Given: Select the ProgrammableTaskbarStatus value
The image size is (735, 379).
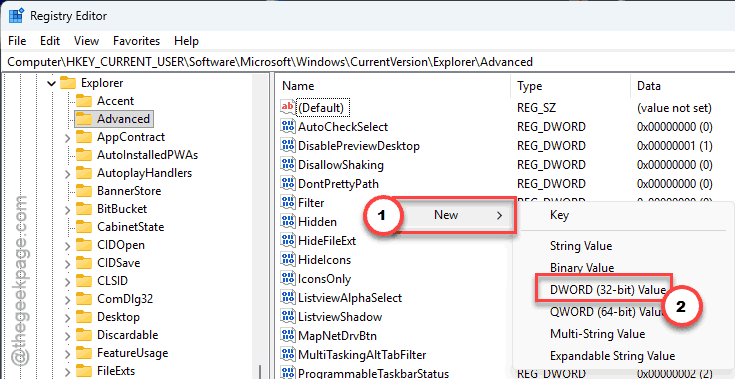Looking at the screenshot, I should point(373,373).
